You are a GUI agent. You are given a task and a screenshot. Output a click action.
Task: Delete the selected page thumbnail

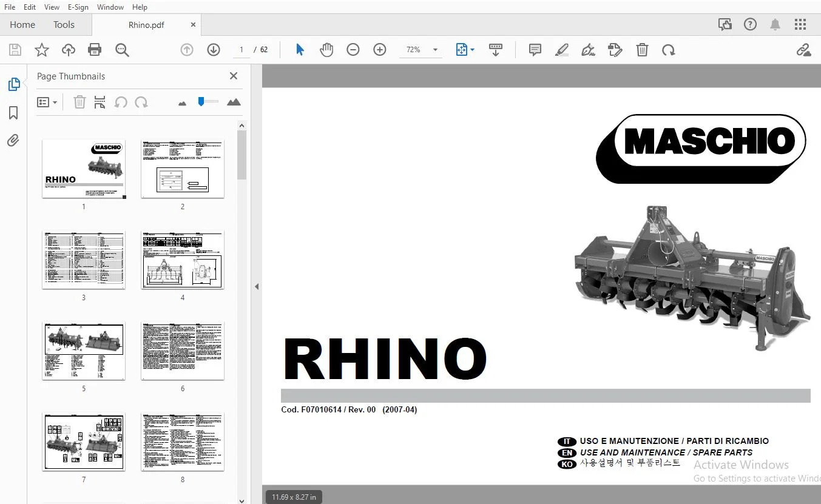79,102
